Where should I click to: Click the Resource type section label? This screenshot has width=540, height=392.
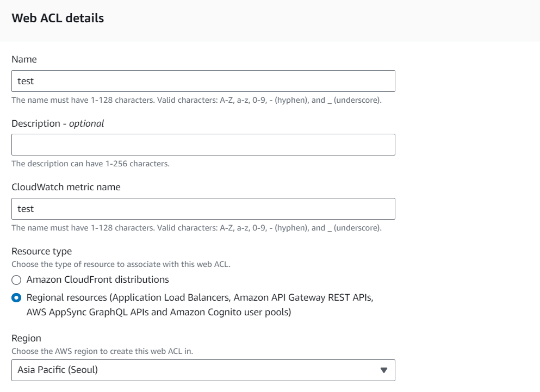42,251
